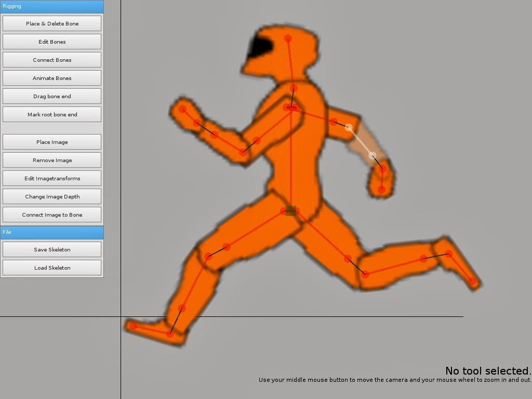This screenshot has width=532, height=399.
Task: Select the Place & Delete Bone tool
Action: pos(52,23)
